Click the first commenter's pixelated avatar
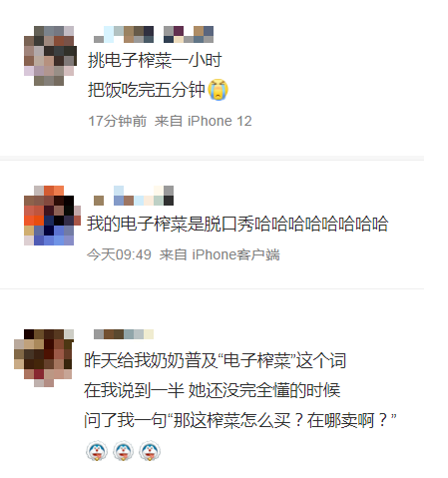Screen dimensions: 448x478 click(50, 56)
